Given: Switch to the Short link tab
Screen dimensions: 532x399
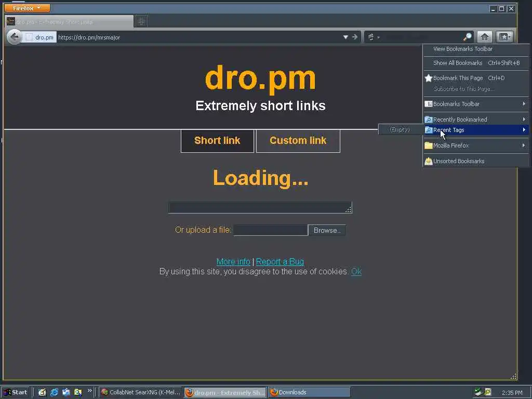Looking at the screenshot, I should point(217,141).
